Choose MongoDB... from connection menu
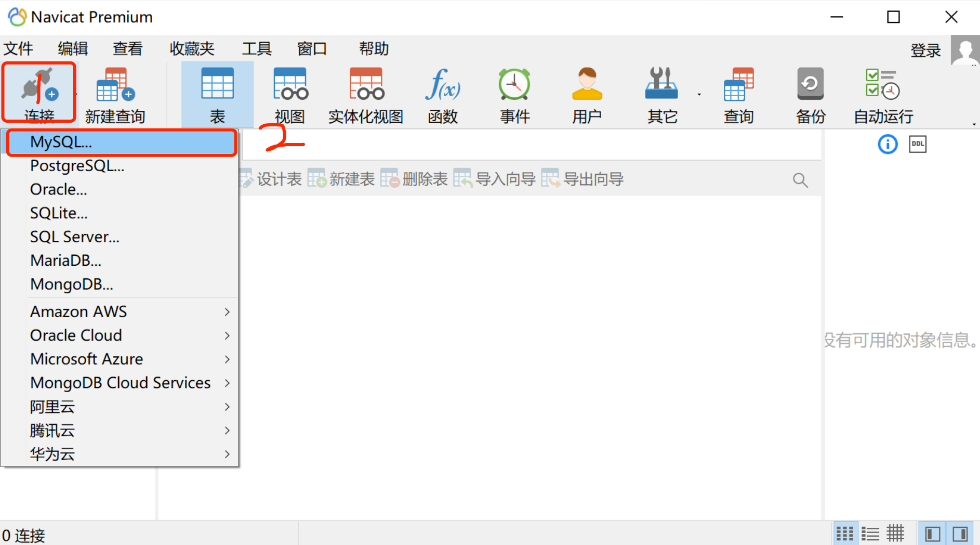This screenshot has height=545, width=980. (120, 284)
